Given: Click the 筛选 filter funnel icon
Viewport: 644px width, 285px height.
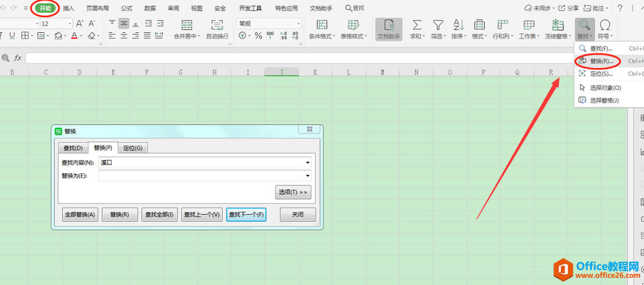Looking at the screenshot, I should click(438, 24).
